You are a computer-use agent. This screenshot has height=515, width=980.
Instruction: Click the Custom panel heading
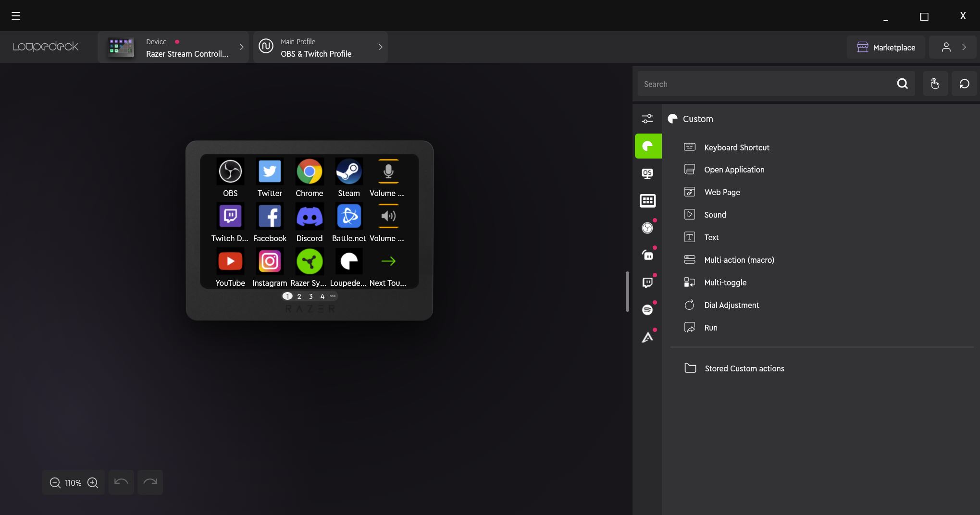tap(698, 119)
